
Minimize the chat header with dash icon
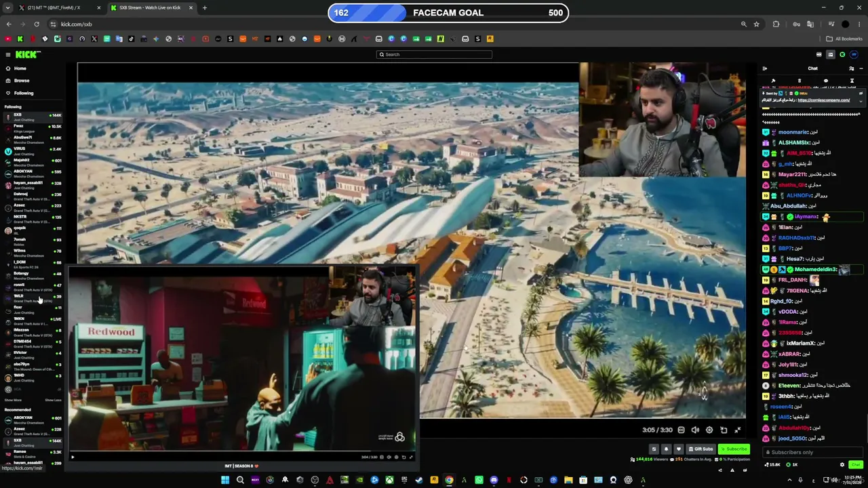pyautogui.click(x=861, y=68)
